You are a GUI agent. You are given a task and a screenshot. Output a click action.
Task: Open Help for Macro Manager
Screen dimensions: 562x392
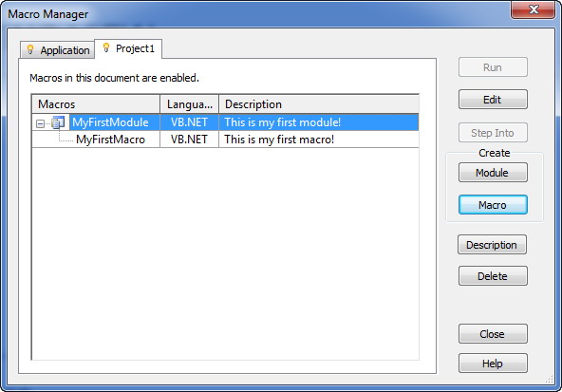tap(493, 364)
